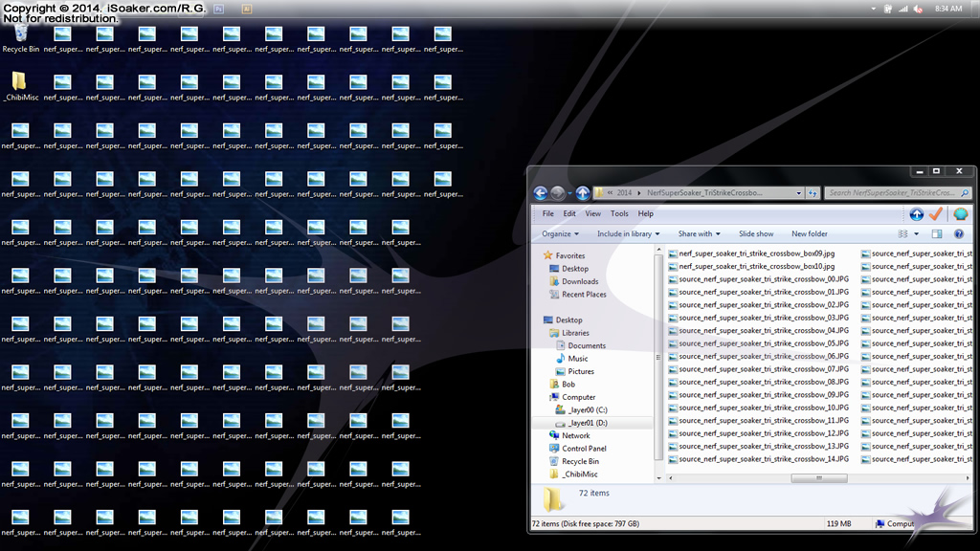Select Pictures library
Viewport: 980px width, 551px height.
pyautogui.click(x=575, y=371)
